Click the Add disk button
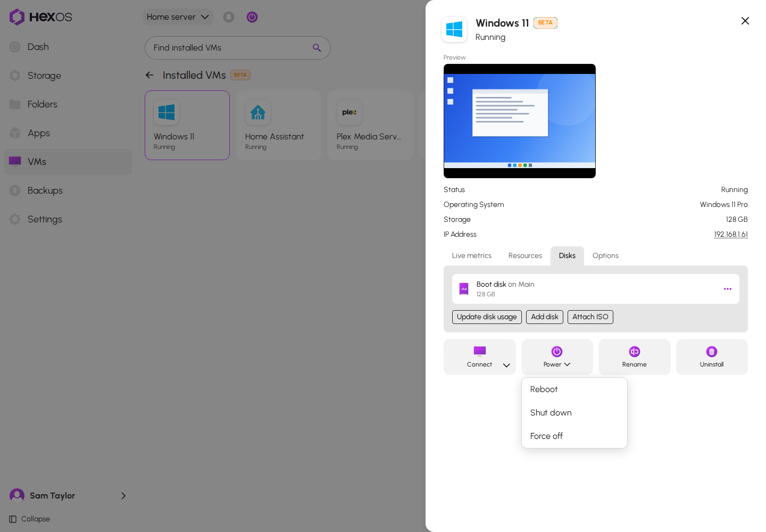Screen dimensions: 766x532 [x=545, y=317]
